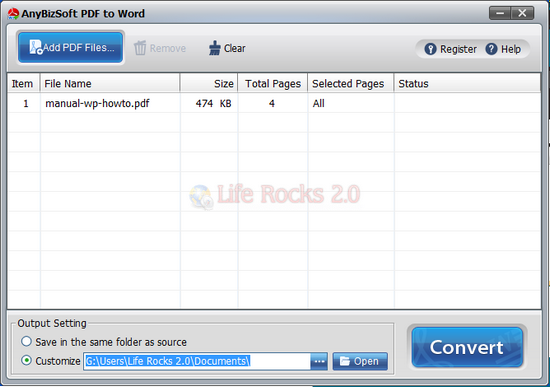Open the Register option

[x=450, y=49]
